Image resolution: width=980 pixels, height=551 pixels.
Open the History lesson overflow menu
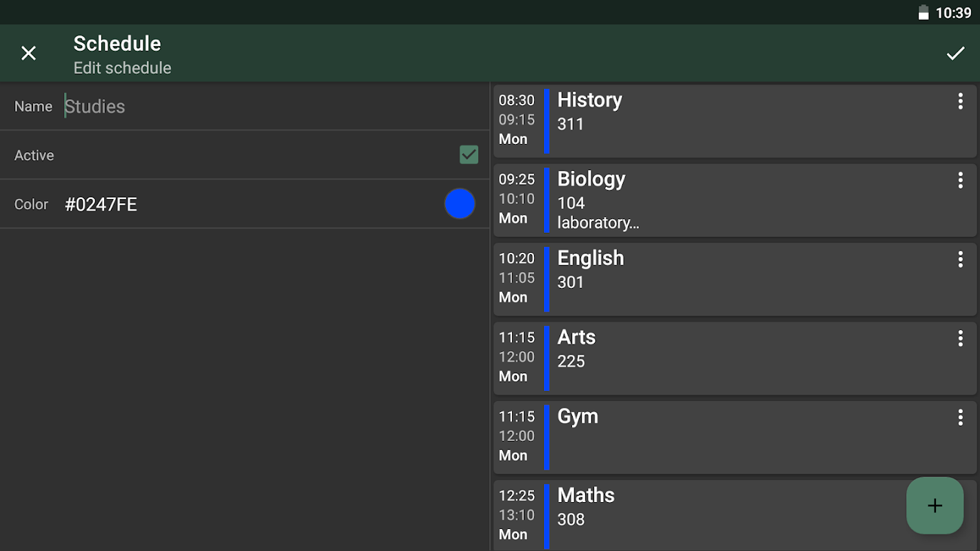pyautogui.click(x=960, y=101)
